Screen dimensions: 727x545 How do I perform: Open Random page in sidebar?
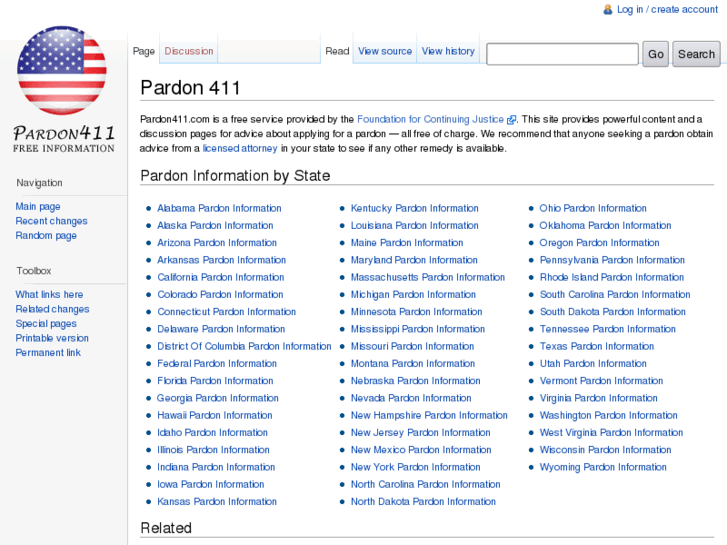point(46,236)
